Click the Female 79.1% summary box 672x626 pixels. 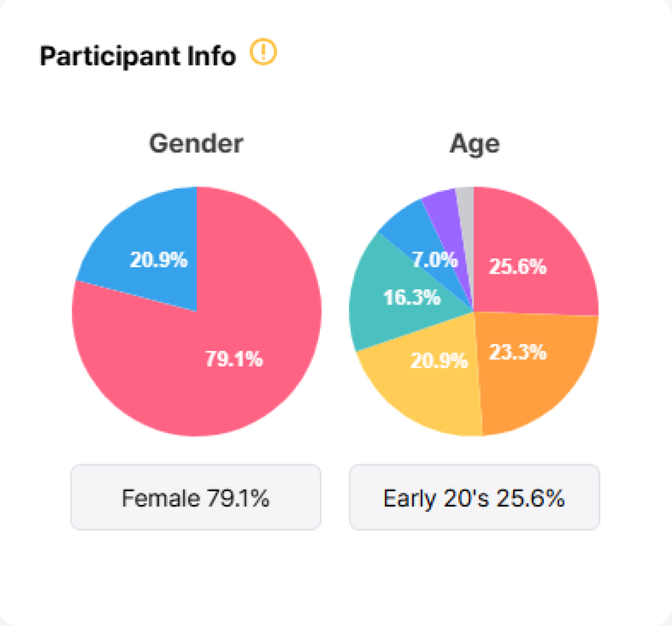[196, 497]
